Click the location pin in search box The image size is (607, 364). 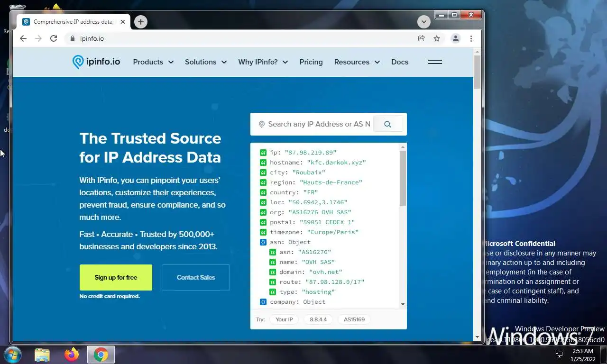pyautogui.click(x=261, y=124)
